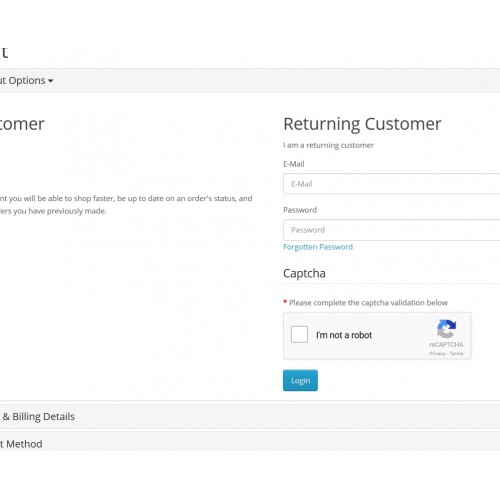This screenshot has width=500, height=500.
Task: Collapse the Checkout Options panel heading
Action: point(250,81)
